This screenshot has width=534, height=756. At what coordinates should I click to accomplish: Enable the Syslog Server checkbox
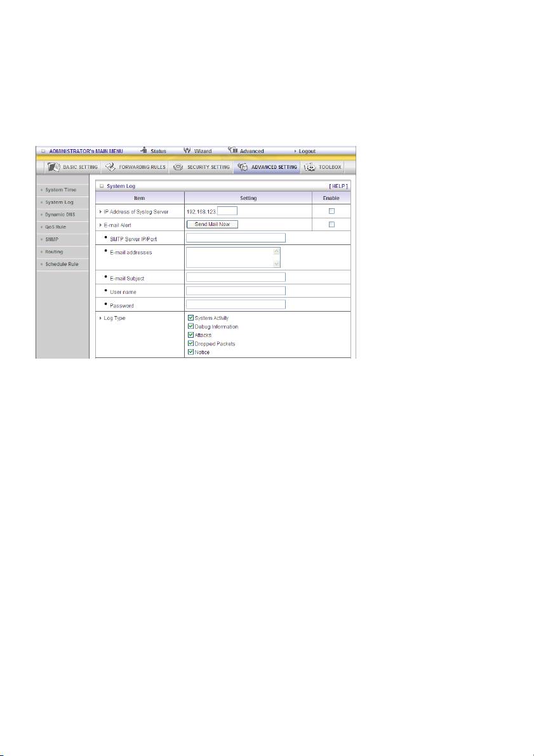coord(331,211)
